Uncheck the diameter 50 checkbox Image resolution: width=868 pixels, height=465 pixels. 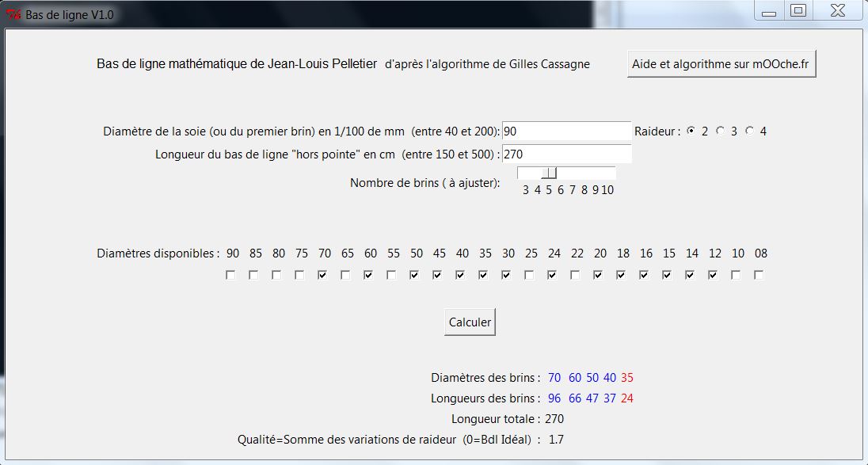415,275
